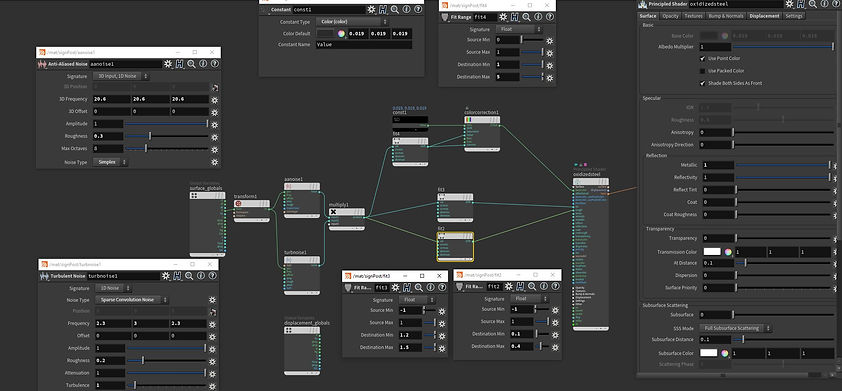Click the Color Default swatch in const1

pos(325,33)
